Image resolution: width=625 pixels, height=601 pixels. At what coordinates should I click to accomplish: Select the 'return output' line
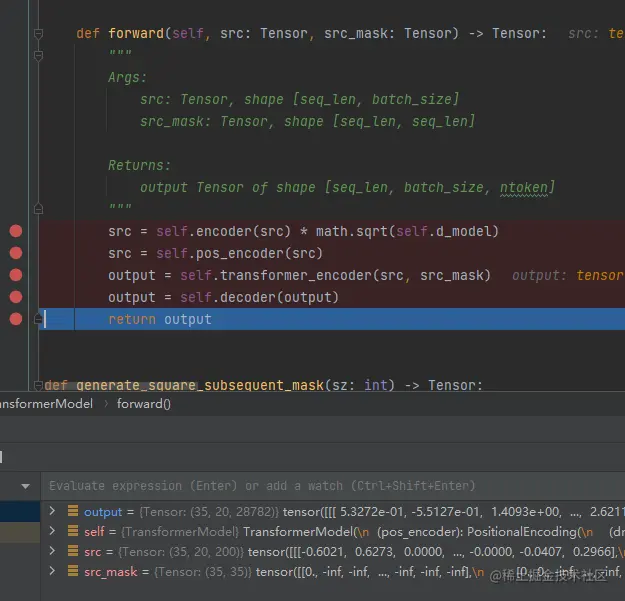(332, 319)
